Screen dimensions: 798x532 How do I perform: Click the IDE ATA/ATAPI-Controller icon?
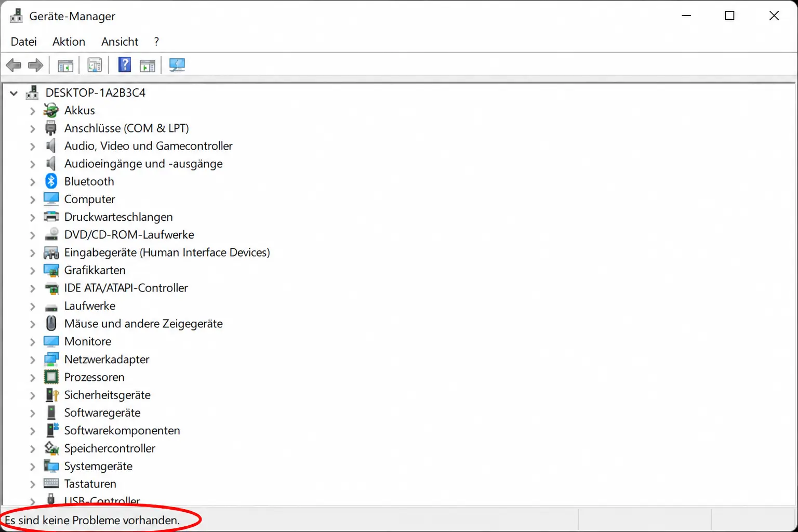click(51, 288)
